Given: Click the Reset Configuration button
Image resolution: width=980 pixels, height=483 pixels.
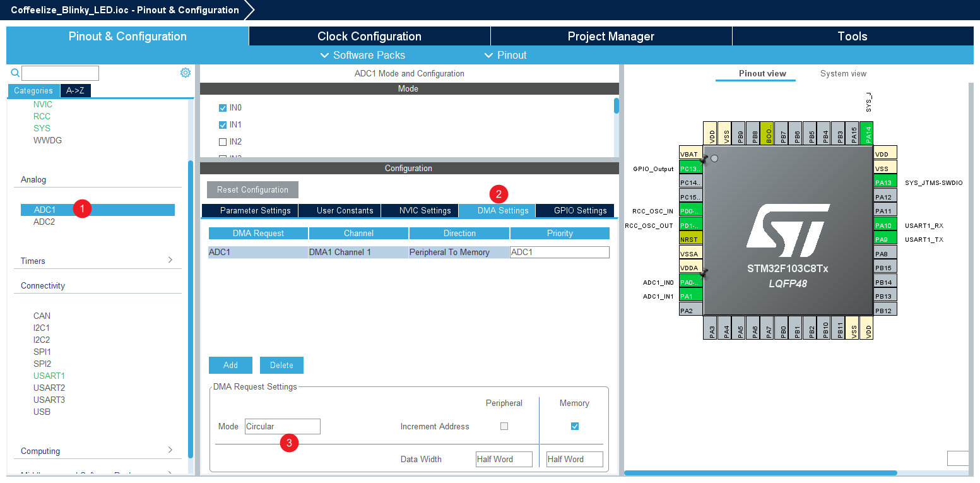Looking at the screenshot, I should pos(252,189).
